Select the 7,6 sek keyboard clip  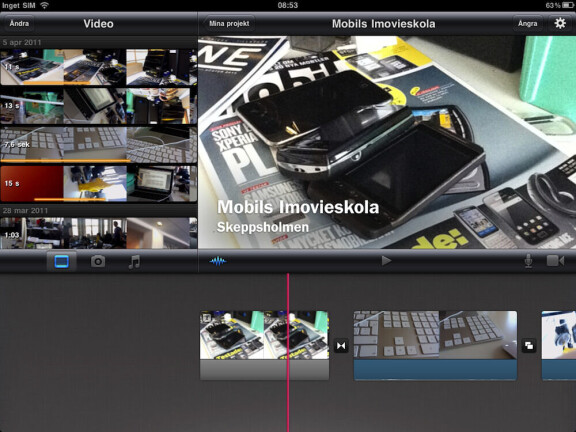(x=98, y=145)
